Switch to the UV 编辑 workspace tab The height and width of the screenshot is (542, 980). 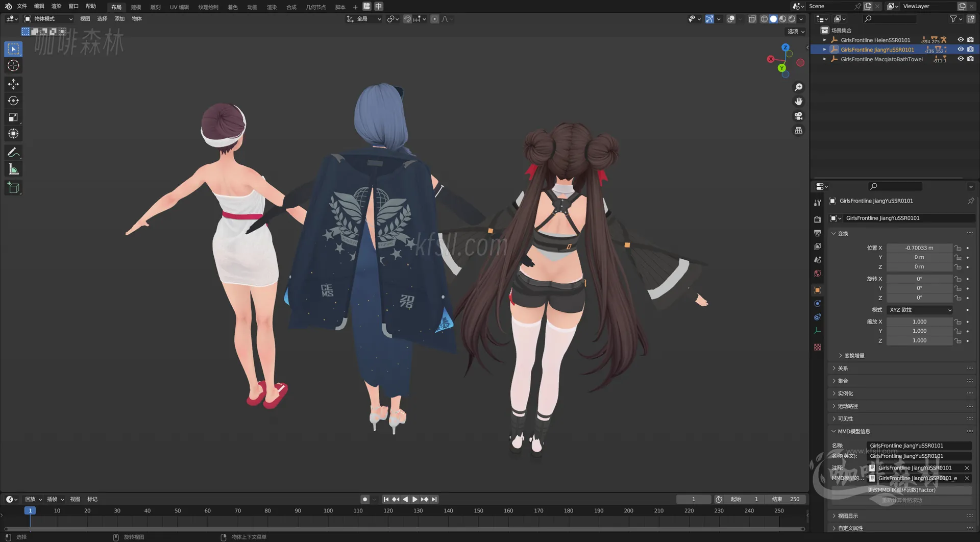tap(179, 7)
